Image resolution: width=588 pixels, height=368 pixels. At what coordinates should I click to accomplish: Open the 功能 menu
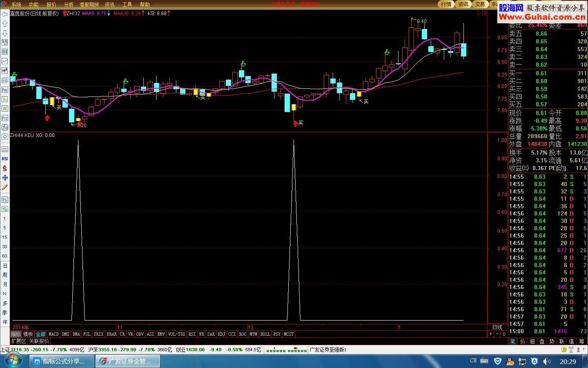tap(34, 4)
